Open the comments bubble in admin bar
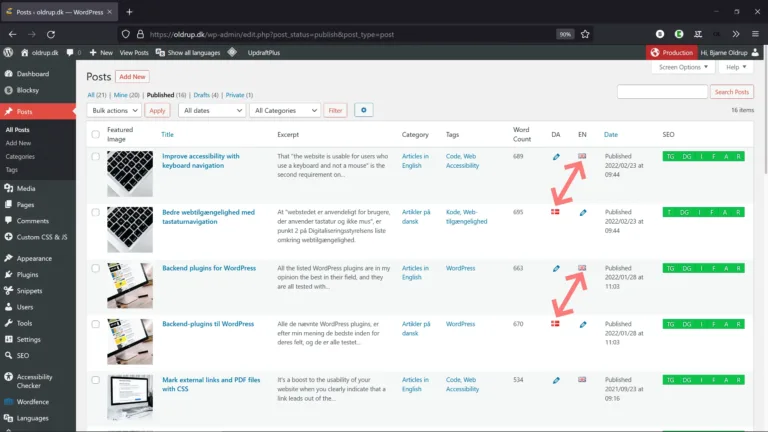 click(73, 52)
